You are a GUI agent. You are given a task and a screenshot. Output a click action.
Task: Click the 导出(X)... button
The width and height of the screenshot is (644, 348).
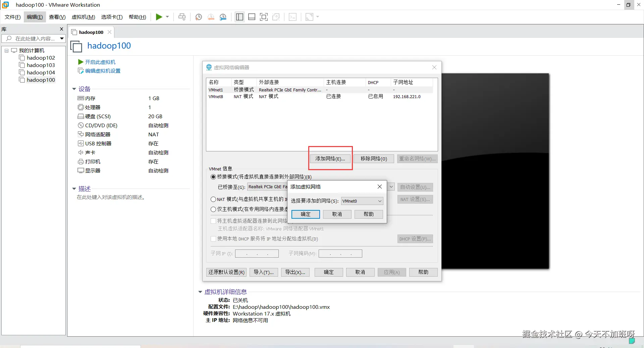295,272
